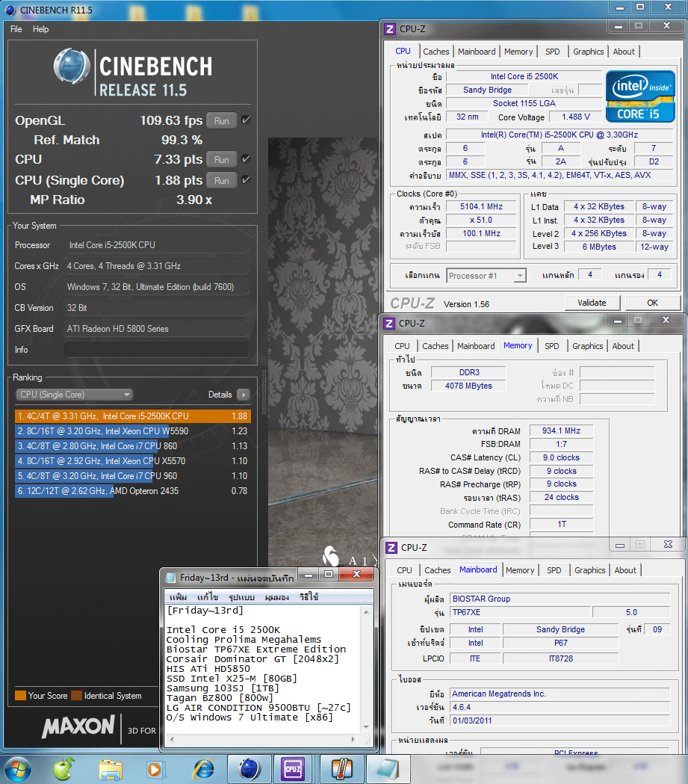Open the first Notepad menu (File)
The width and height of the screenshot is (688, 784).
click(178, 597)
